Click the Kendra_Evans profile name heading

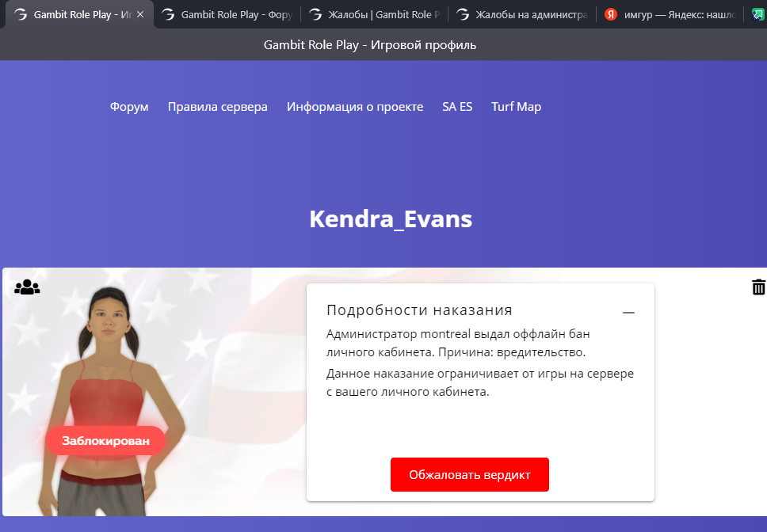click(x=391, y=218)
